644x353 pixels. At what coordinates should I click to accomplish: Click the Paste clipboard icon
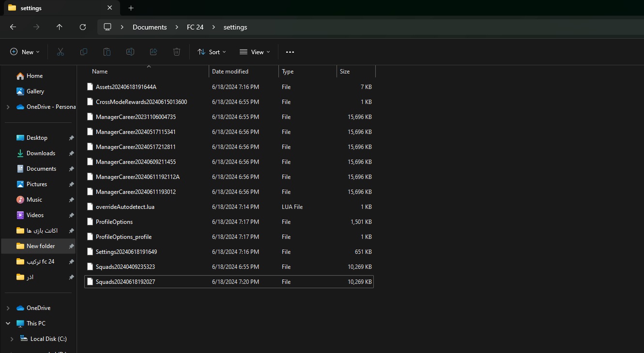(x=107, y=52)
